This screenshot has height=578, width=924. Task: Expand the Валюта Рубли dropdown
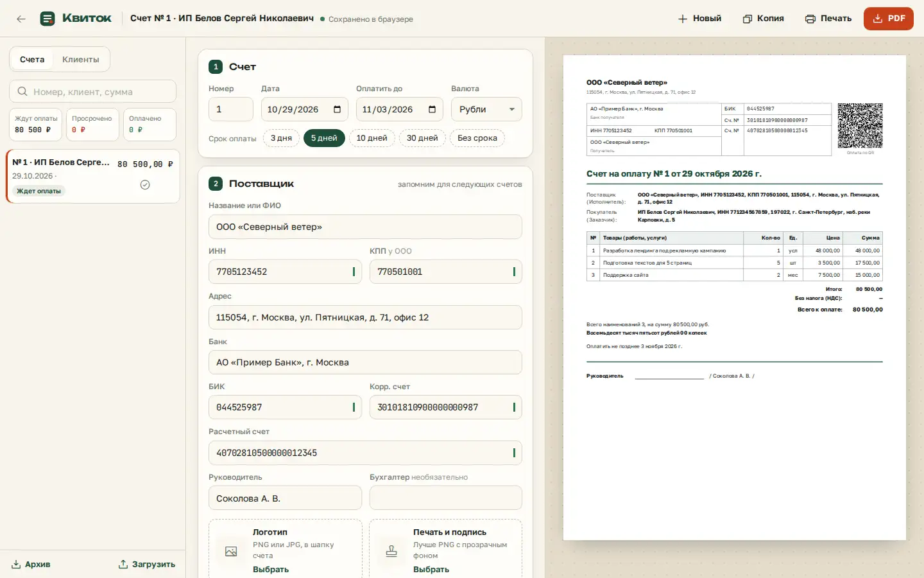486,109
